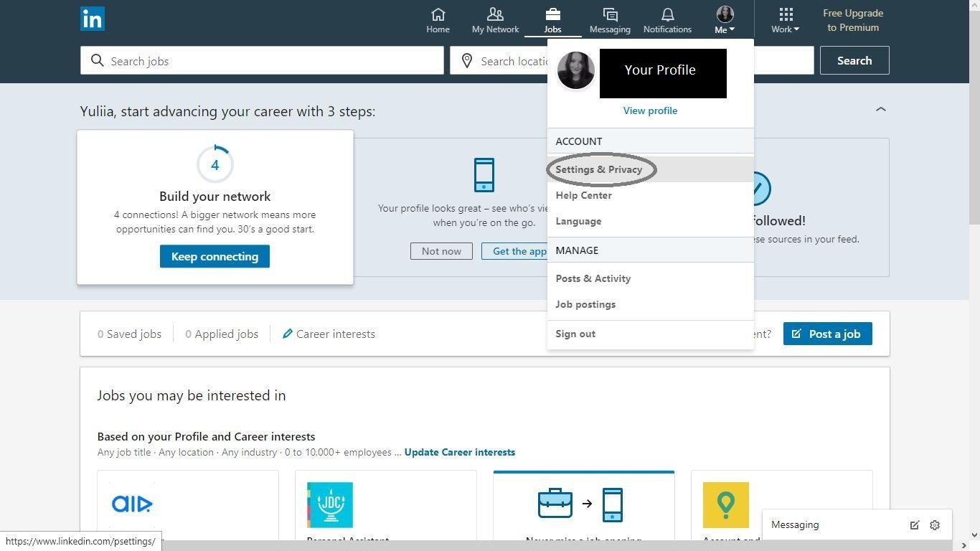
Task: Collapse the career steps section chevron
Action: click(881, 110)
